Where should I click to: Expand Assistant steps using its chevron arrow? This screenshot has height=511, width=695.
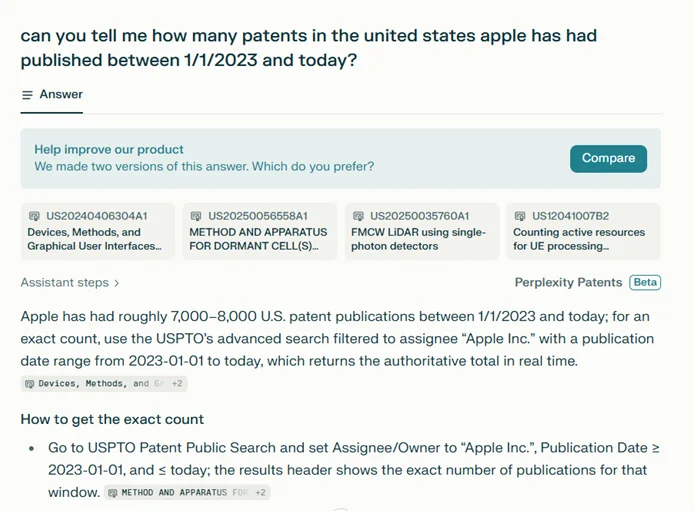coord(117,283)
